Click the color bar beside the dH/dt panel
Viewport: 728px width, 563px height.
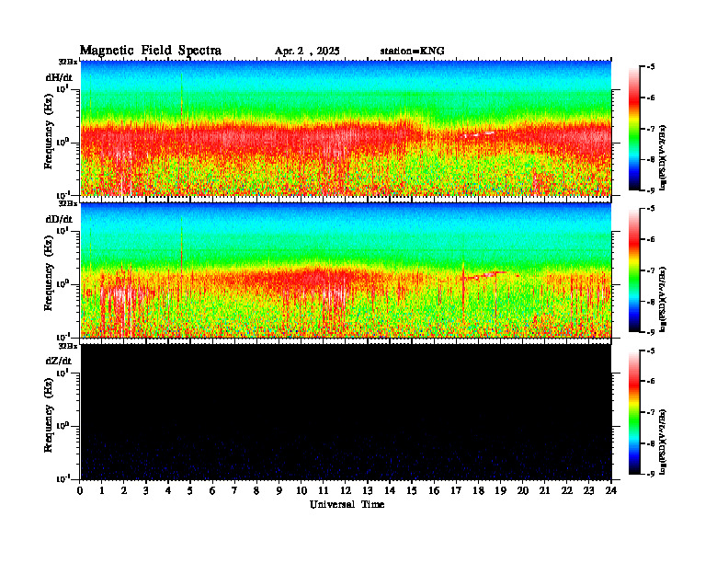pos(633,129)
